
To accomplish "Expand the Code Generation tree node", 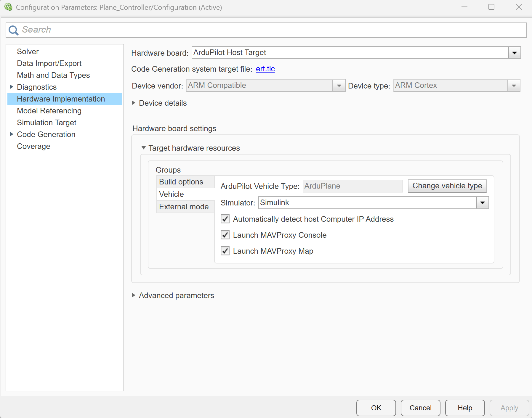I will (x=12, y=134).
